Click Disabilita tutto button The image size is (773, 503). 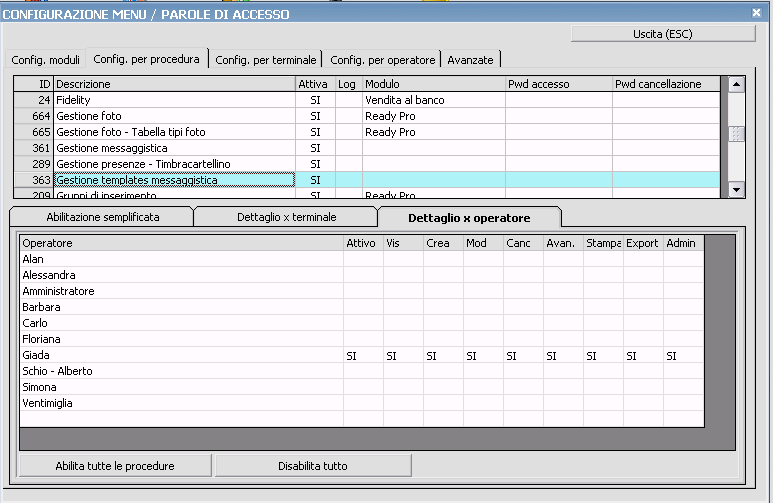[x=313, y=466]
